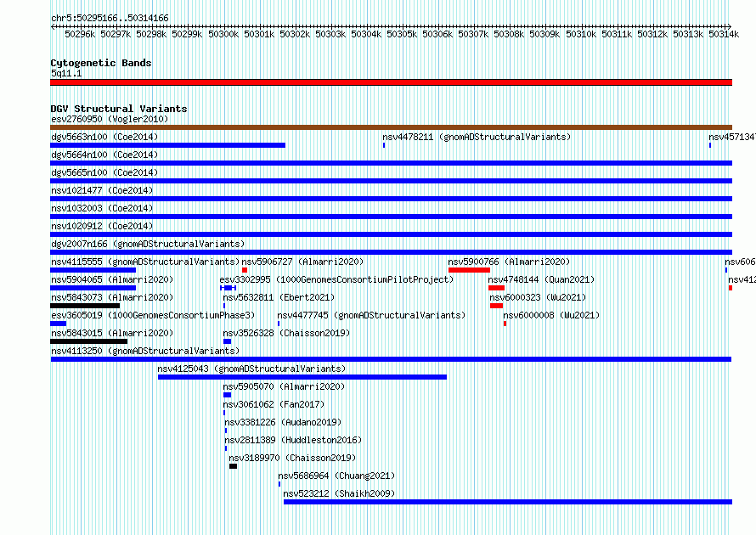Viewport: 756px width, 535px height.
Task: Click the dgv5664n100 (Coe2014) label
Action: coord(104,155)
